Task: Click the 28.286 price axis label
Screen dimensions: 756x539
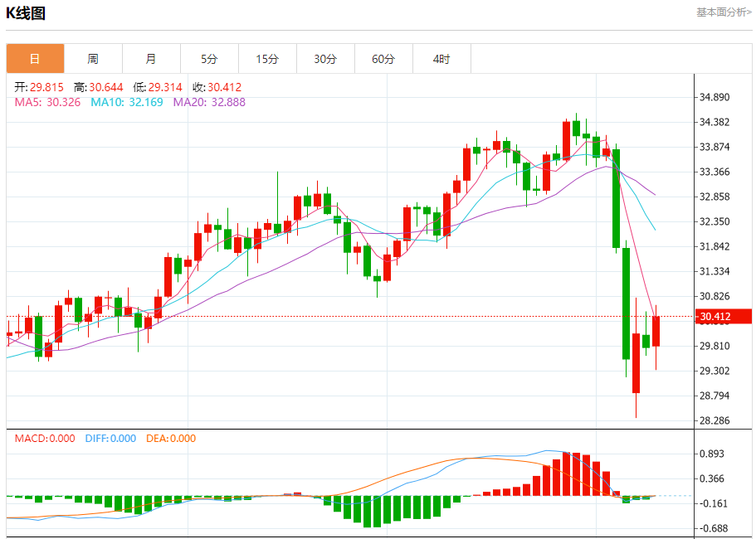Action: [x=715, y=420]
